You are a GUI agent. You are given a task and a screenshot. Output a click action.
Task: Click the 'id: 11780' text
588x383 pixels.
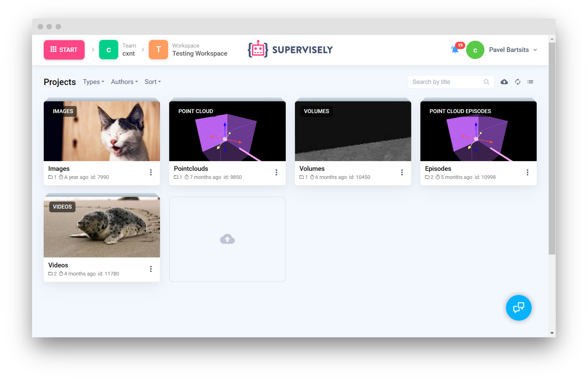108,274
